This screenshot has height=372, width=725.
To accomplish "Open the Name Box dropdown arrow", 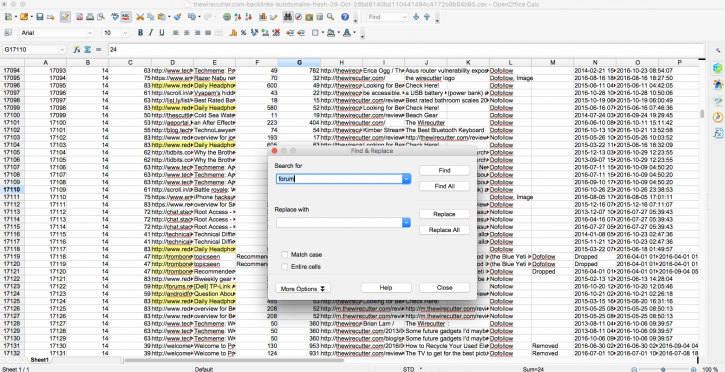I will click(62, 49).
